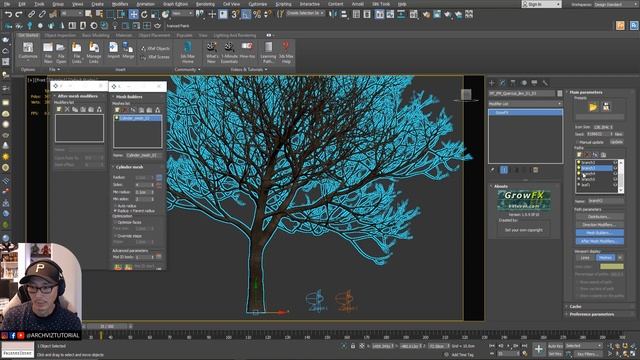Collapse the After mesh modifiers rollout
The height and width of the screenshot is (360, 640).
tap(77, 96)
